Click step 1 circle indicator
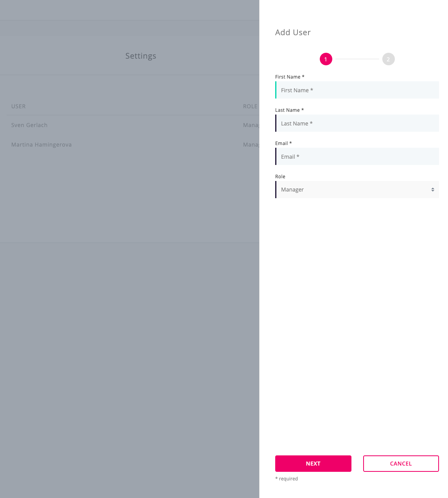The width and height of the screenshot is (448, 498). [x=326, y=59]
